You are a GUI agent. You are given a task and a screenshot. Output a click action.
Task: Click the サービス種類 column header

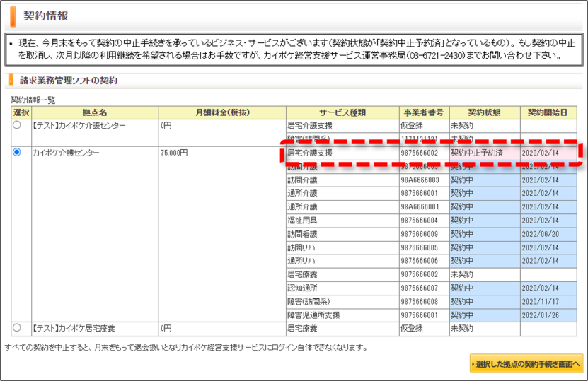342,112
